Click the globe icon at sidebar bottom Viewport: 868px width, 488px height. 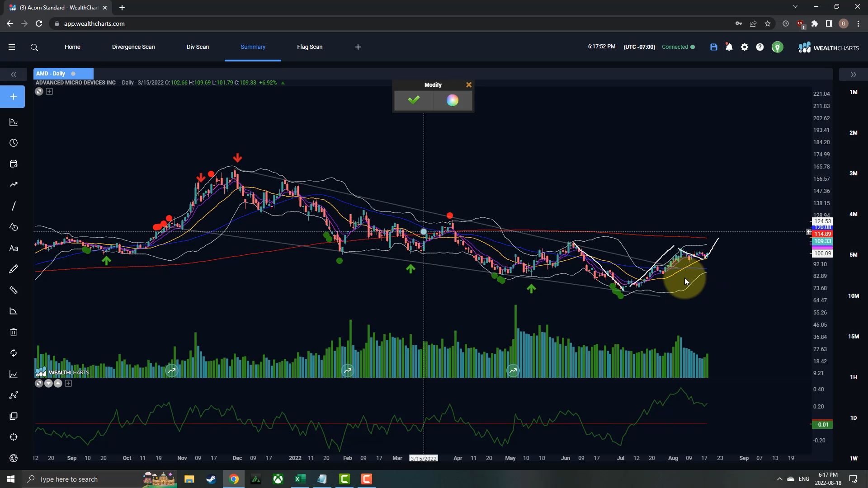point(14,458)
